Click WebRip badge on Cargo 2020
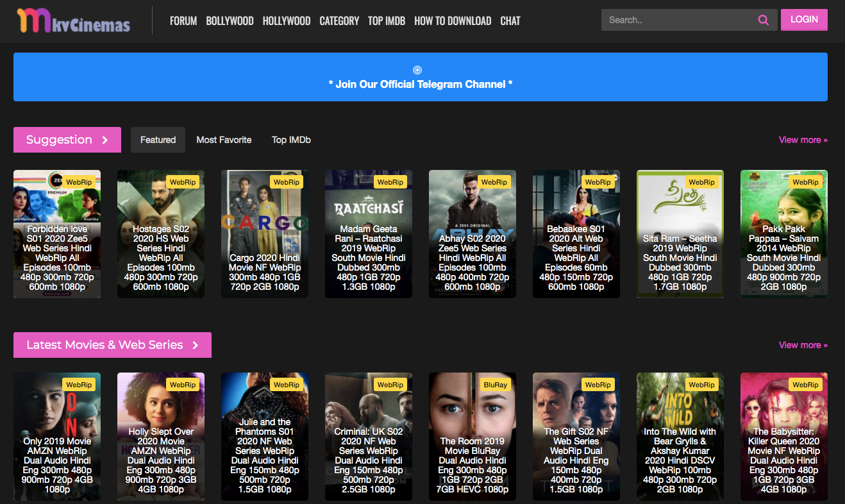 (x=287, y=182)
